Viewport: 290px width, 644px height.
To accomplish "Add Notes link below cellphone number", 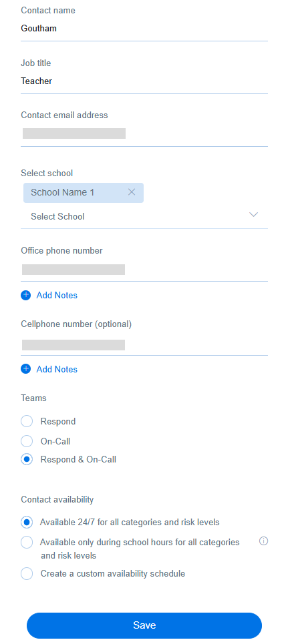I will [x=57, y=369].
